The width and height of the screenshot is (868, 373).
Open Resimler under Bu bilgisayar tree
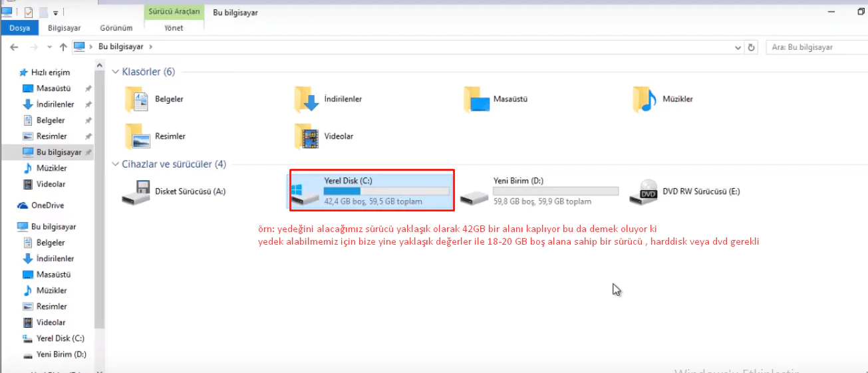tap(45, 307)
